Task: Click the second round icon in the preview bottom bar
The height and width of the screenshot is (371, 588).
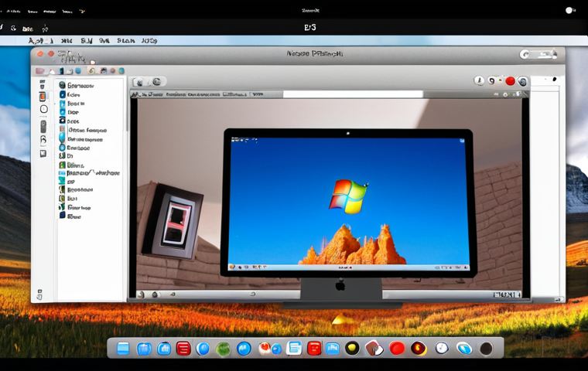Action: pos(155,294)
